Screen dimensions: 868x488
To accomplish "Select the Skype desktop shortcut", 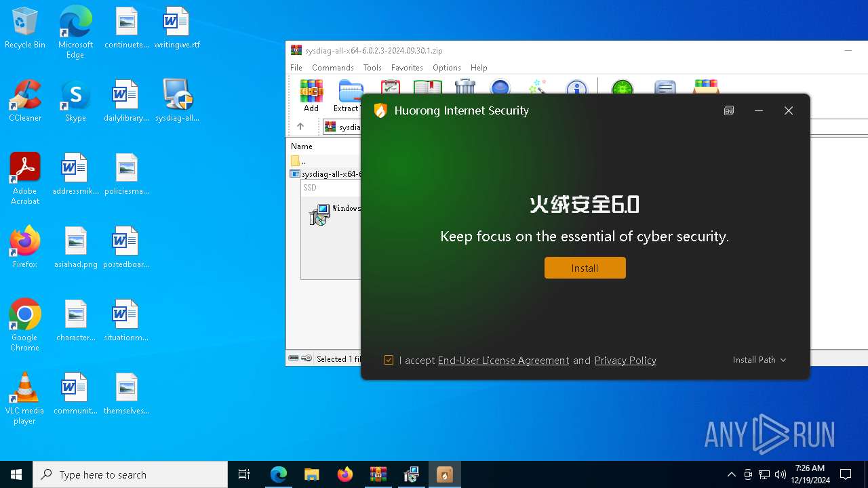I will click(x=75, y=100).
